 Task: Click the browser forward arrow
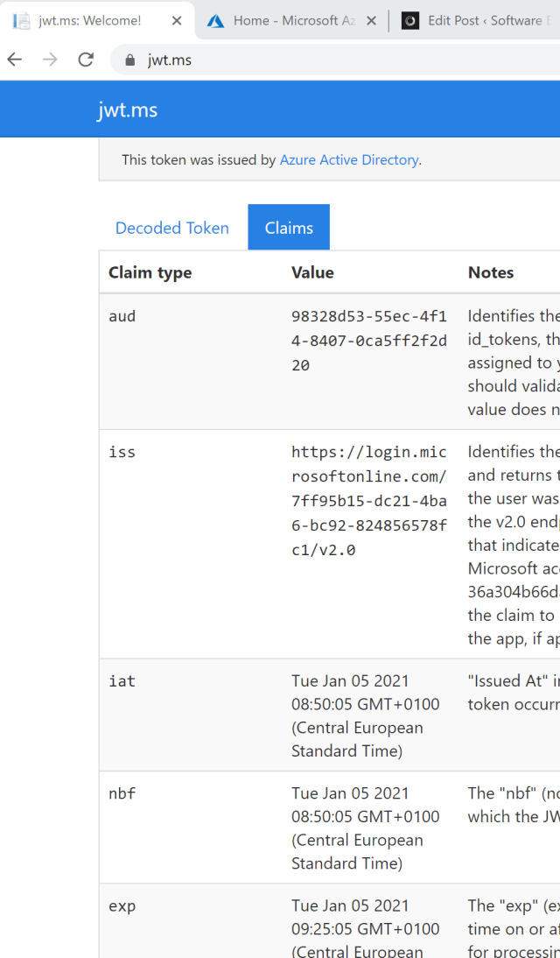pos(50,60)
